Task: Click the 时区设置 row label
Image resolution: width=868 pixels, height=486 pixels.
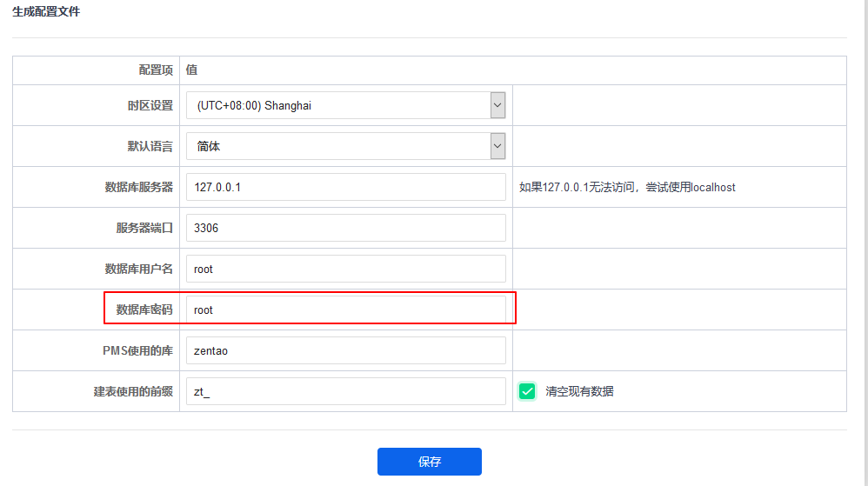Action: [x=150, y=106]
